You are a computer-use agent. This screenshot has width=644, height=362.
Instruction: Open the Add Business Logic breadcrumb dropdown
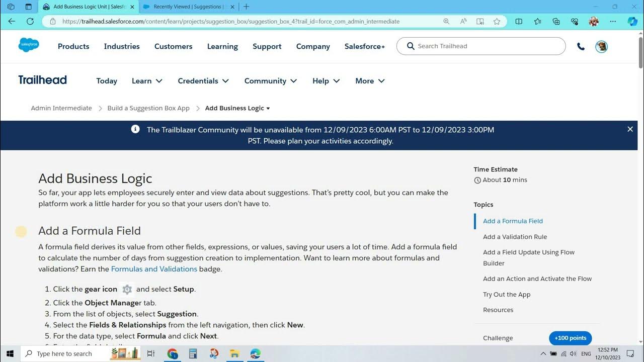click(237, 108)
